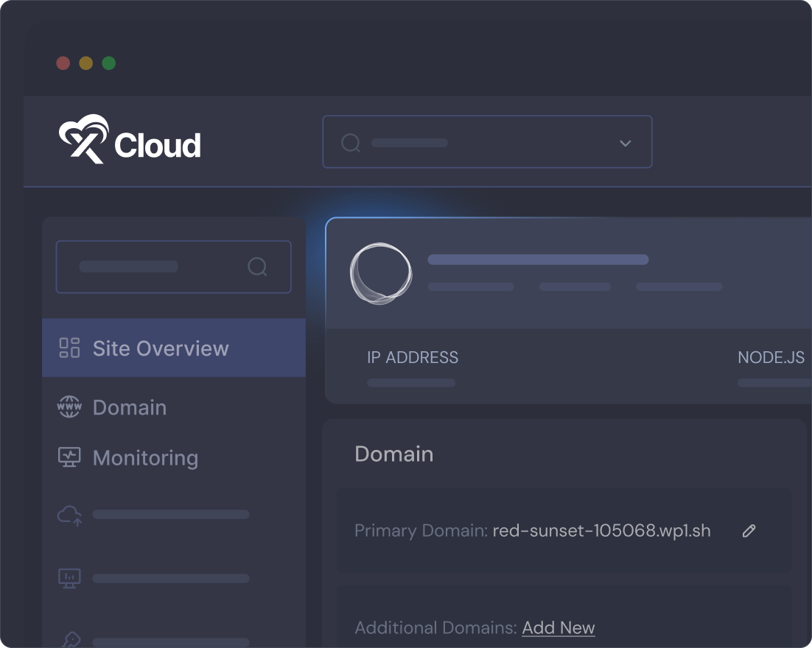Click the Site Overview grid icon
812x648 pixels.
pyautogui.click(x=69, y=348)
